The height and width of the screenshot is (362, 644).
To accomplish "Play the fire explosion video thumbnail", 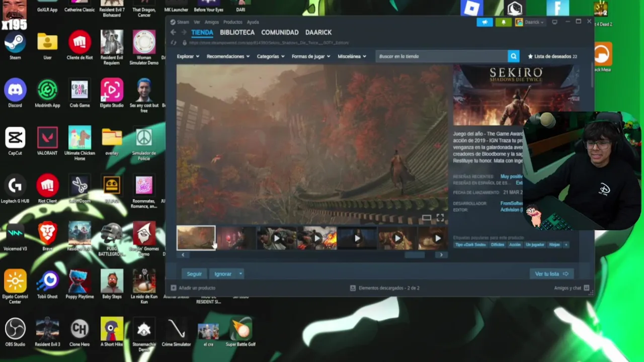I will [317, 238].
